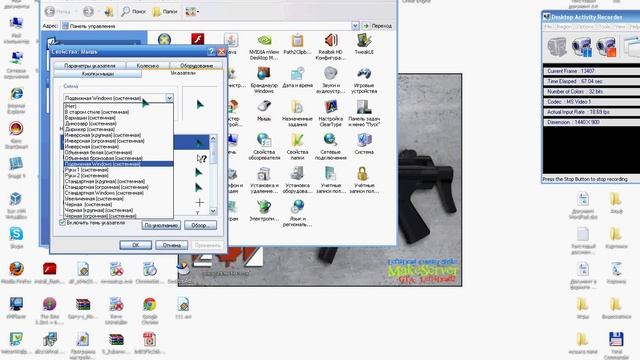Image resolution: width=640 pixels, height=360 pixels.
Task: Switch to the Оборудование tab
Action: [x=196, y=65]
